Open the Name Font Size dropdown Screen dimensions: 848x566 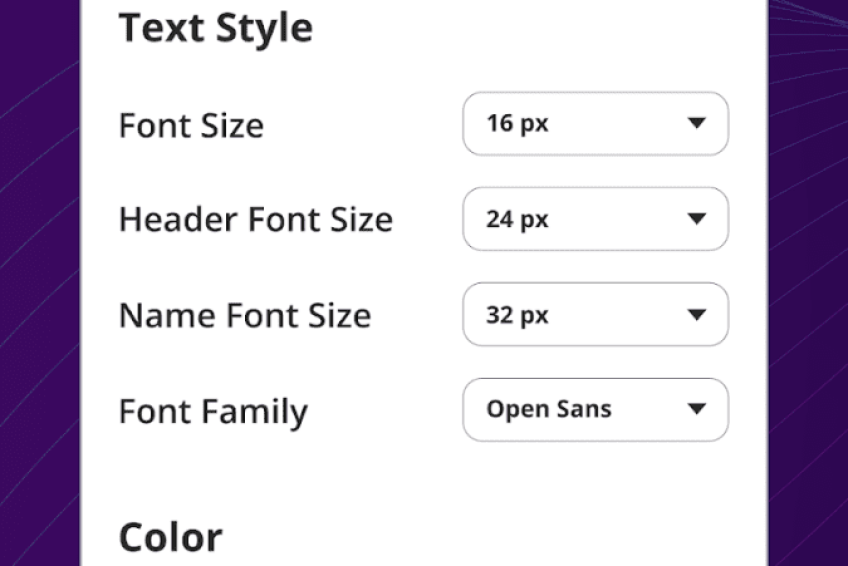(x=595, y=314)
